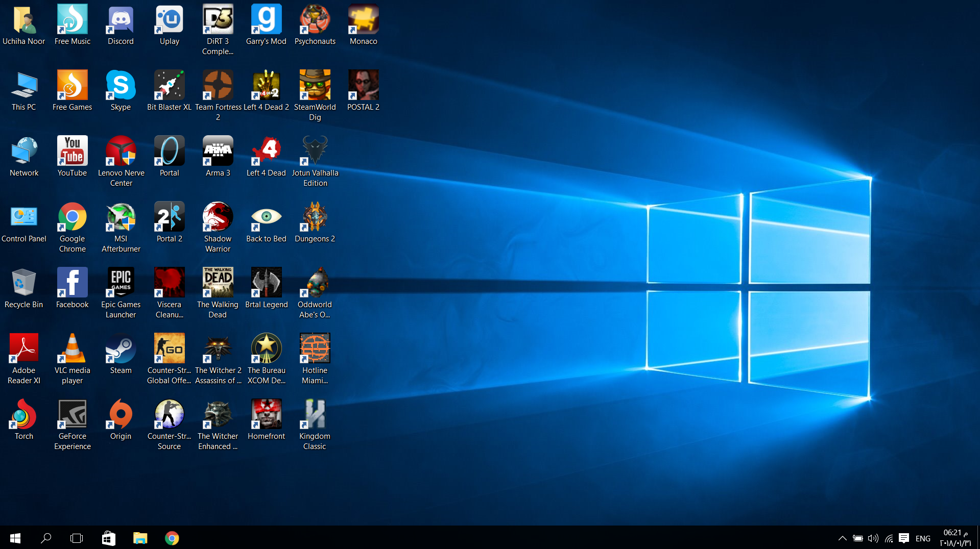
Task: Switch the ENG input language
Action: 923,538
